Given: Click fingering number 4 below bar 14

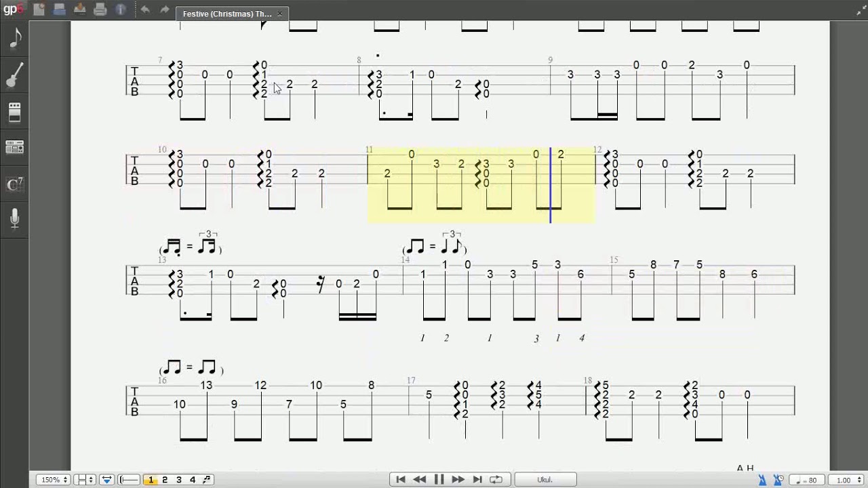Looking at the screenshot, I should click(x=582, y=338).
